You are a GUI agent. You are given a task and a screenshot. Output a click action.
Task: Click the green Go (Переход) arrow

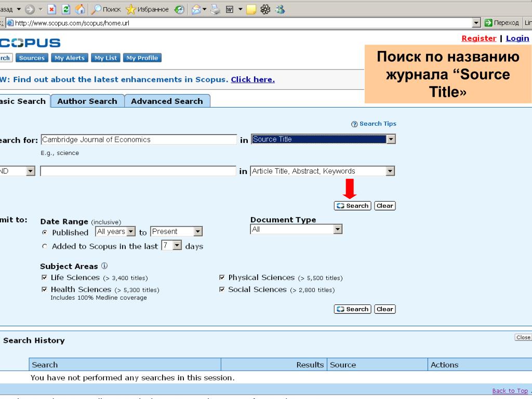[x=488, y=23]
